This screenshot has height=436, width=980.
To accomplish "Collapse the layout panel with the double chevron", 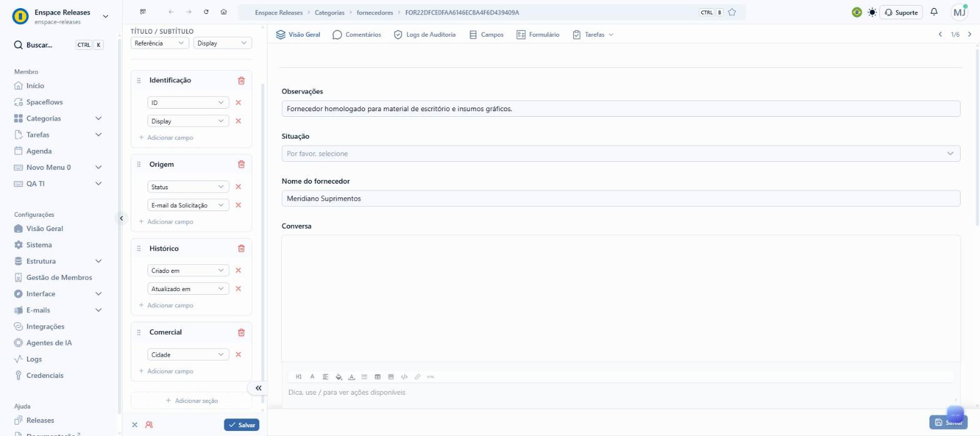I will click(258, 388).
